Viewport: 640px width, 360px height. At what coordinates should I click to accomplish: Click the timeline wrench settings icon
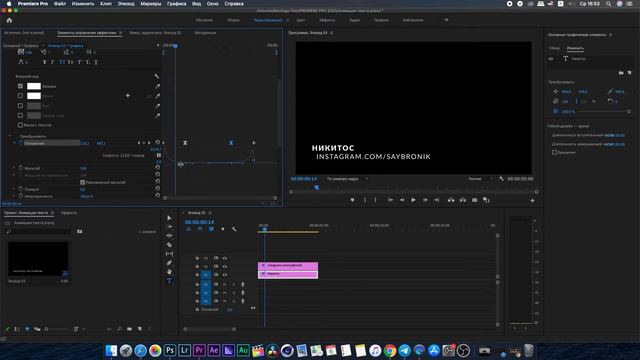point(234,229)
